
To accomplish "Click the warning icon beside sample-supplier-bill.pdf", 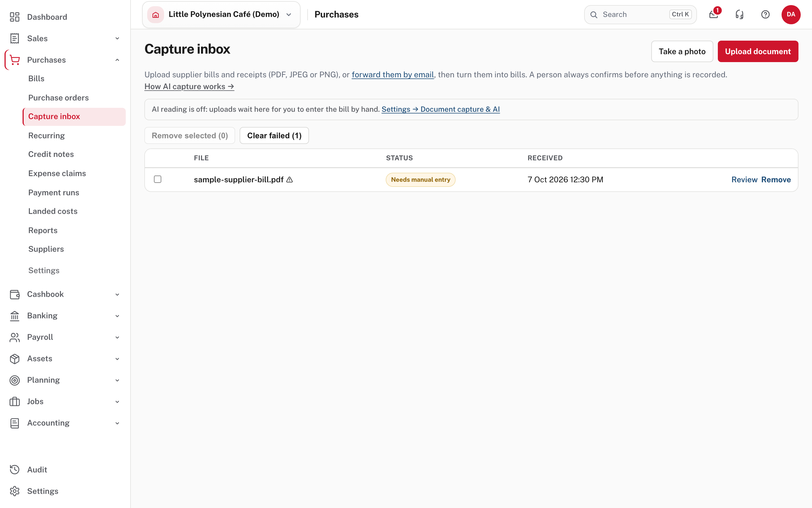I will point(290,180).
